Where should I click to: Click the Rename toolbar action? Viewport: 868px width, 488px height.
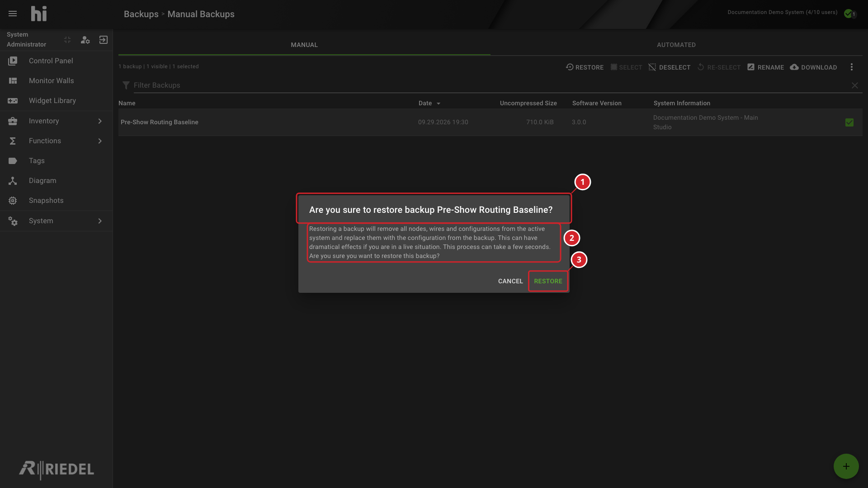pos(765,67)
